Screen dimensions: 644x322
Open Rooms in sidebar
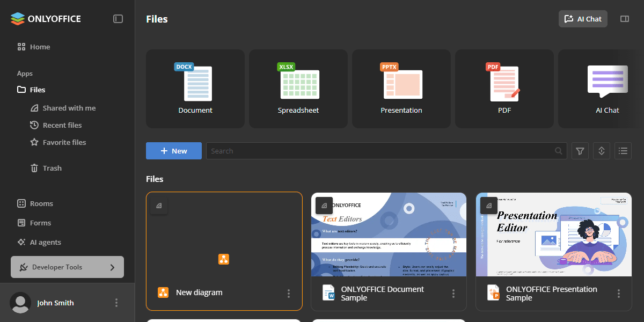click(35, 203)
